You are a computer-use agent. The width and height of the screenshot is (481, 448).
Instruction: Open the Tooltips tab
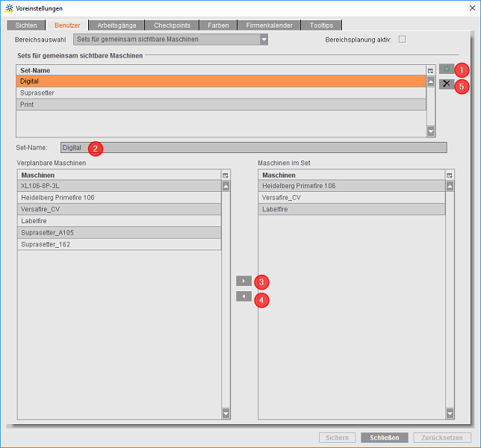[321, 25]
